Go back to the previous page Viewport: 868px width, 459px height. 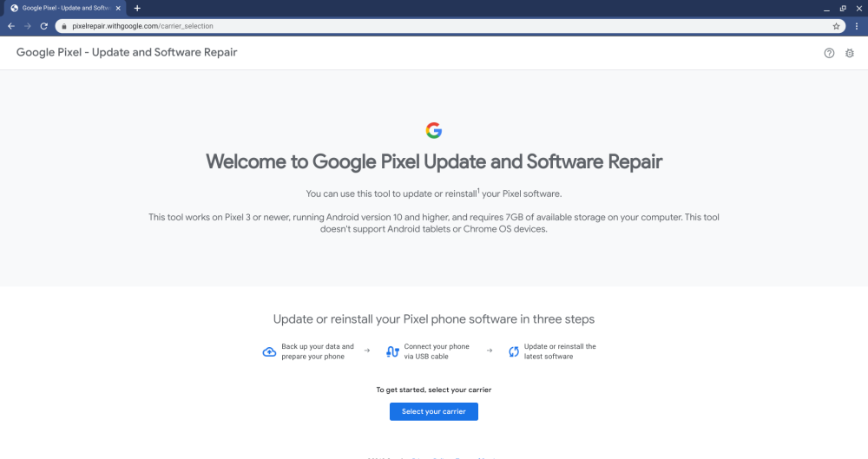click(x=11, y=26)
